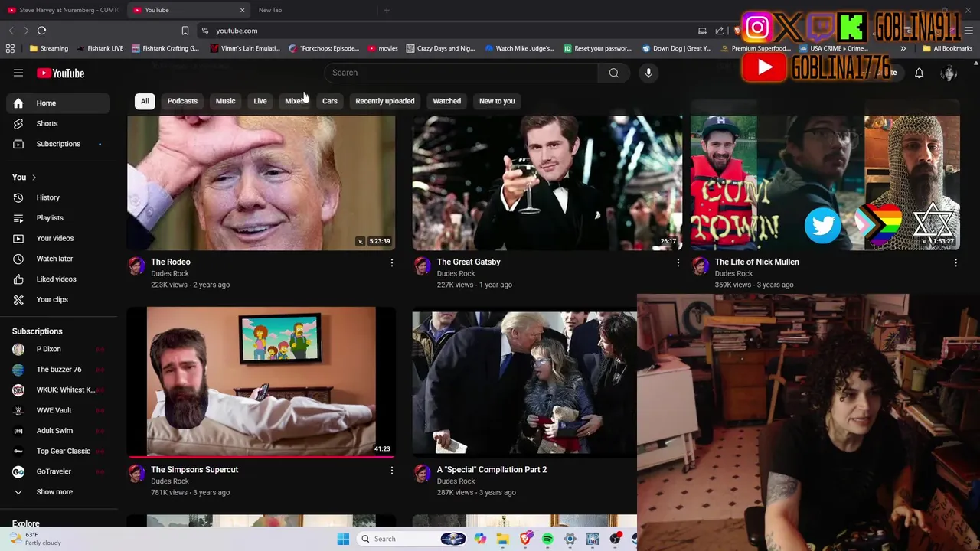
Task: Play The Life of Nick Mullen thumbnail
Action: tap(825, 183)
